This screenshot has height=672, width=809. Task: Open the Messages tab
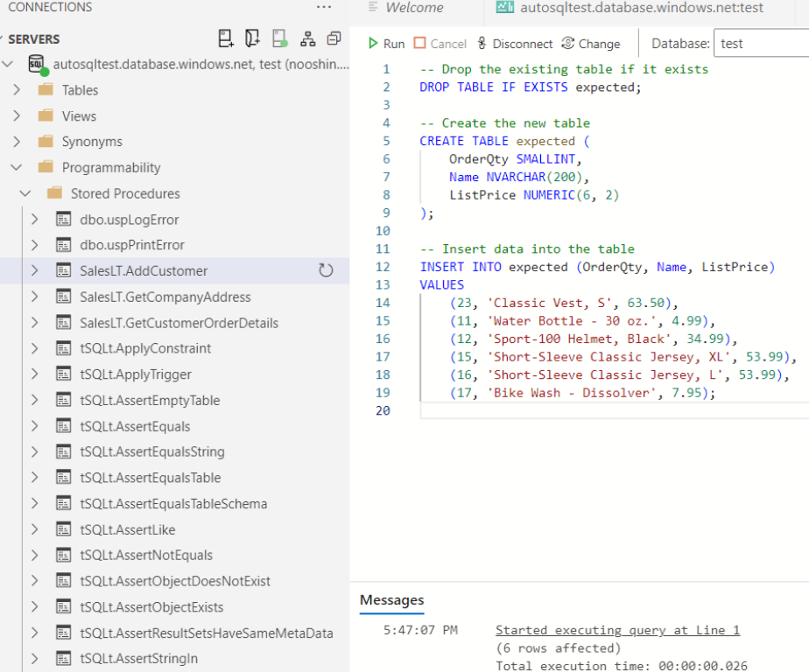pos(391,599)
